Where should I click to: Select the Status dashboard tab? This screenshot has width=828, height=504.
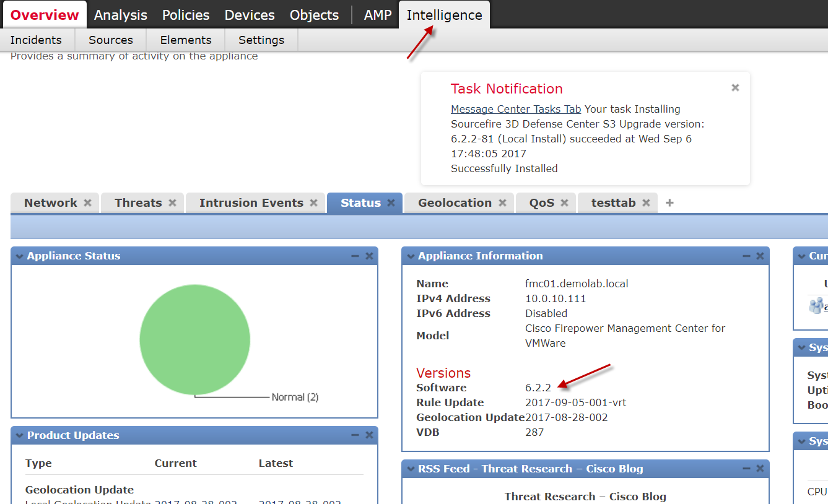click(360, 203)
